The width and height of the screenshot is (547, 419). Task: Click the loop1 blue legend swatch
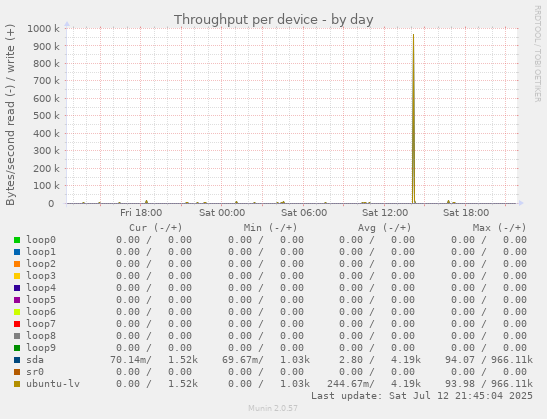point(17,252)
